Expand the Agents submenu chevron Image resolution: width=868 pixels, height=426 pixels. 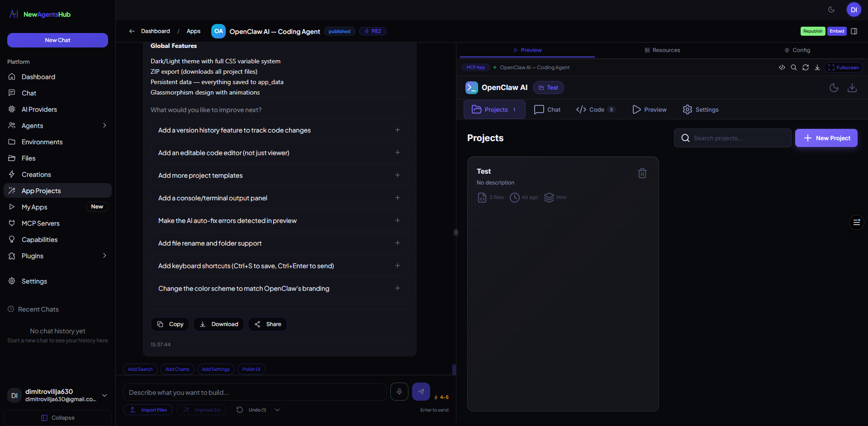click(104, 126)
